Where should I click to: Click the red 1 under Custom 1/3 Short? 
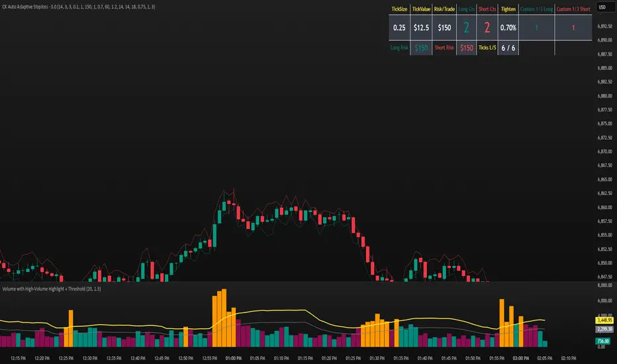click(573, 28)
